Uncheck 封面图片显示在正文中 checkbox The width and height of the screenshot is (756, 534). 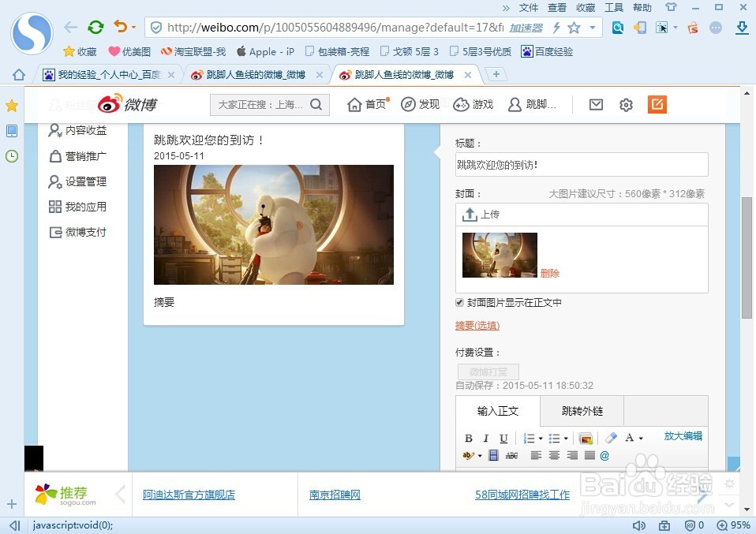click(x=459, y=303)
